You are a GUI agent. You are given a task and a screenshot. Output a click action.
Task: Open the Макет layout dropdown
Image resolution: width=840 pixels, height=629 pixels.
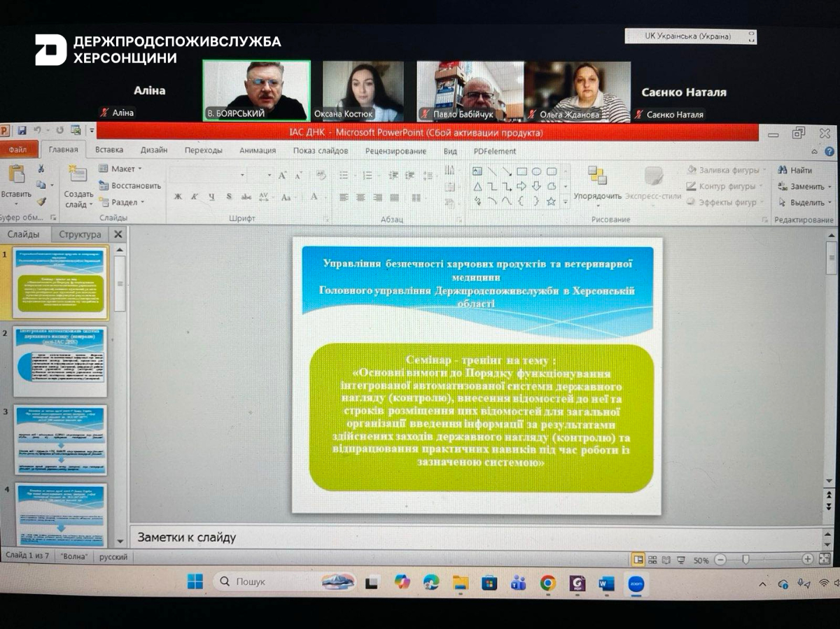(120, 169)
